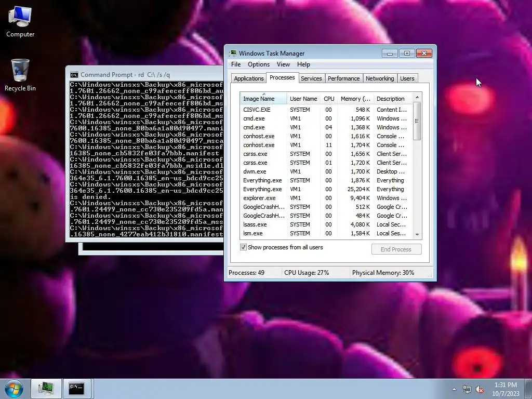Switch to the Networking tab
532x399 pixels.
380,78
